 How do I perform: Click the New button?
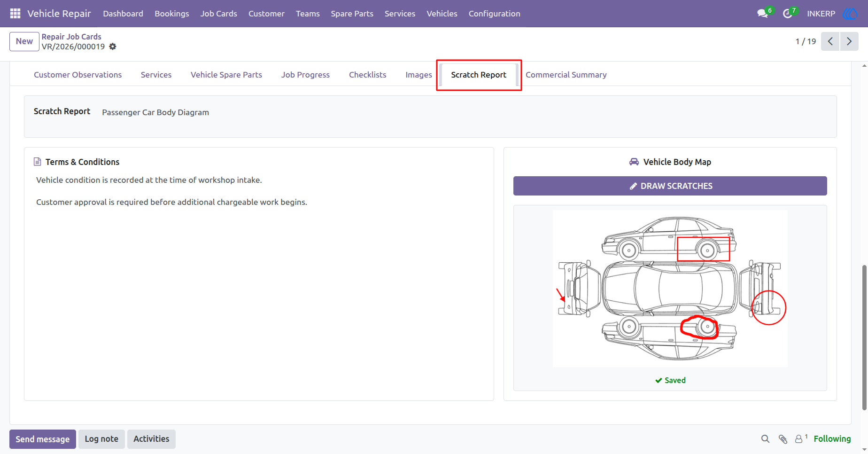(24, 41)
